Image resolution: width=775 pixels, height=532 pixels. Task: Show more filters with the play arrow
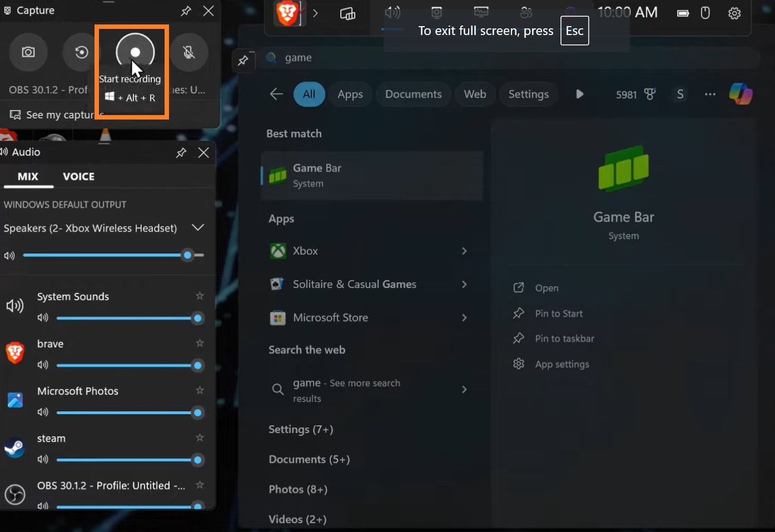pyautogui.click(x=579, y=94)
